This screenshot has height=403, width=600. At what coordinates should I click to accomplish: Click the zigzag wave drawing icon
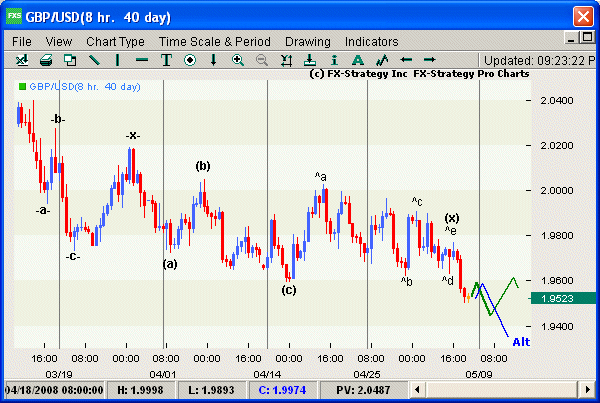pos(382,60)
